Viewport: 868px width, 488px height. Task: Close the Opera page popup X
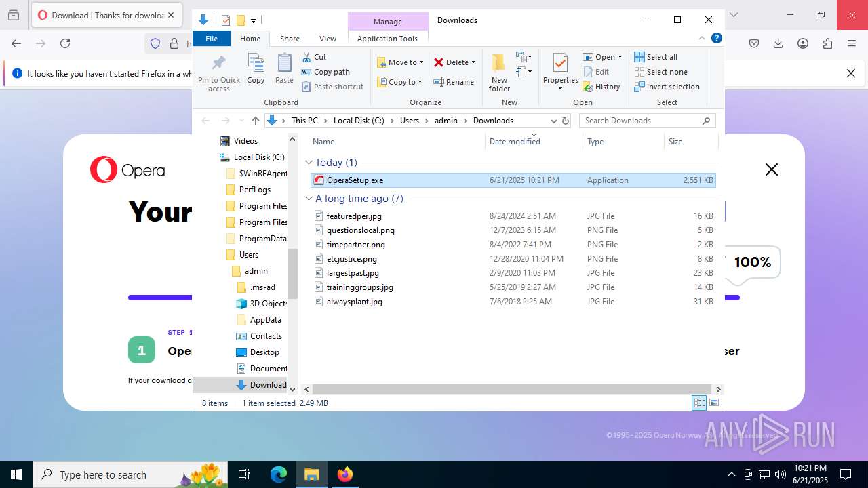772,169
